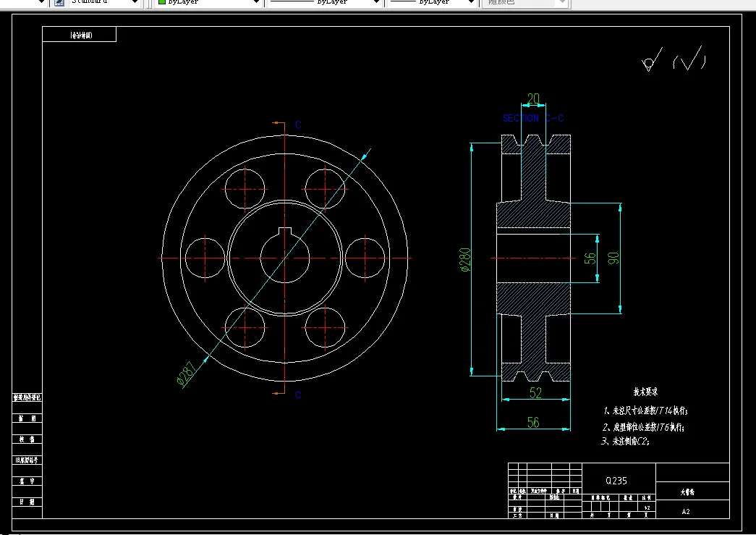Select the right lightening hole on centerline
This screenshot has width=756, height=535.
coord(365,258)
